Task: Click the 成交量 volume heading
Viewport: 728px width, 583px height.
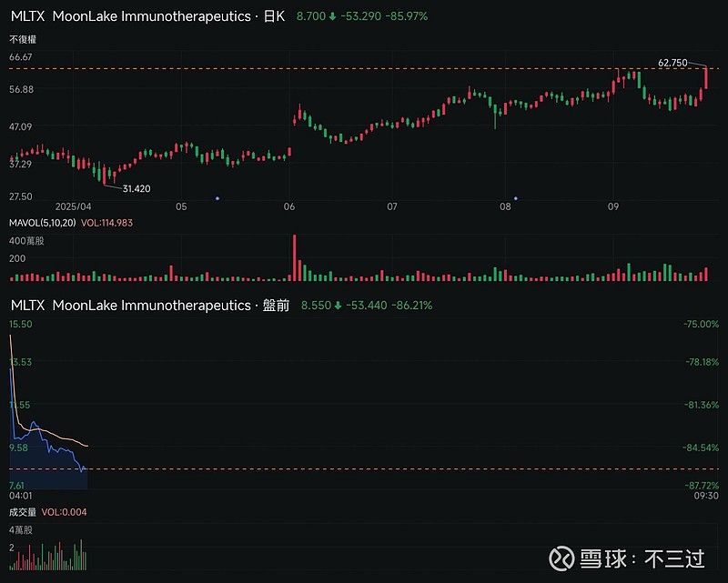Action: pyautogui.click(x=23, y=512)
